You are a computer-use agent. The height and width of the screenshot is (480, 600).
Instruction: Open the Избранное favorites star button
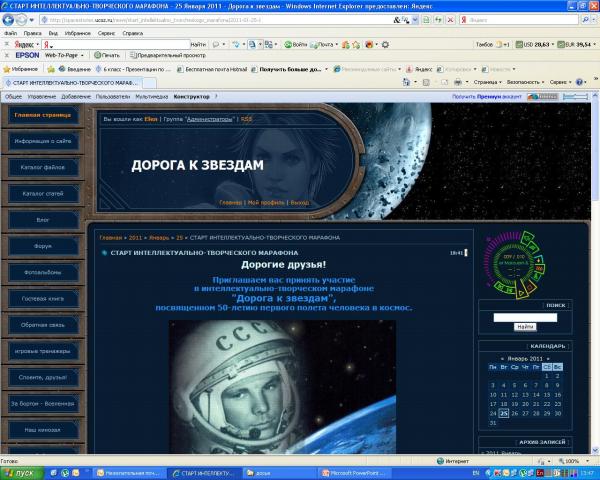(21, 69)
